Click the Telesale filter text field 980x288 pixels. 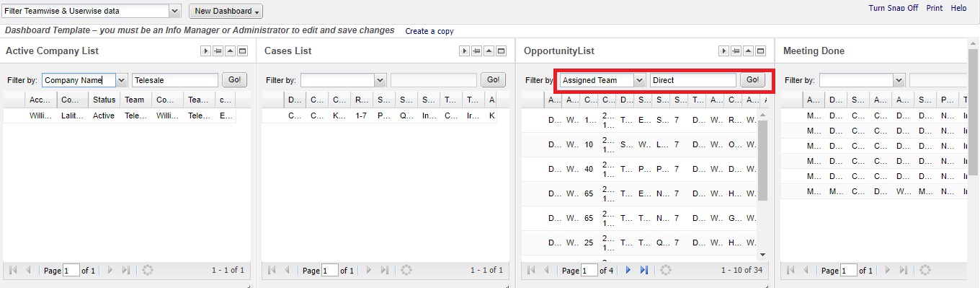pyautogui.click(x=174, y=80)
